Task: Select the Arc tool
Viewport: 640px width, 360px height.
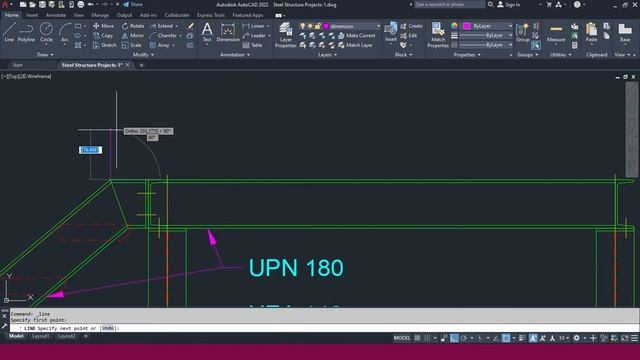Action: click(x=64, y=32)
